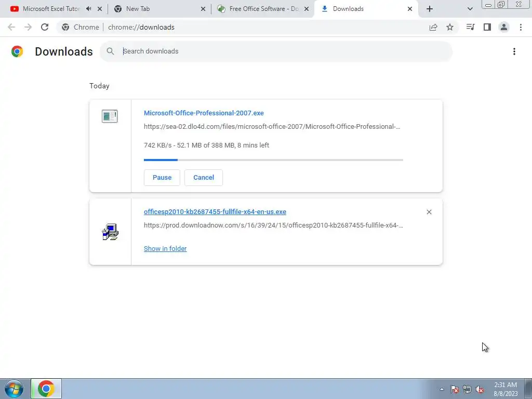Pause the Office 2007 download
532x399 pixels.
[x=162, y=178]
